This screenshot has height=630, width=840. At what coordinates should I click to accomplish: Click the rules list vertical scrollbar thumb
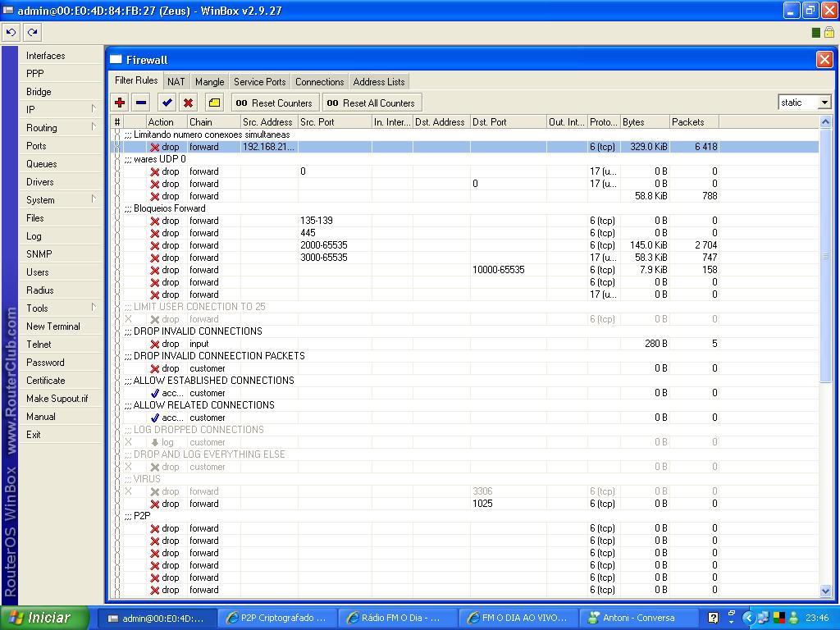(825, 255)
